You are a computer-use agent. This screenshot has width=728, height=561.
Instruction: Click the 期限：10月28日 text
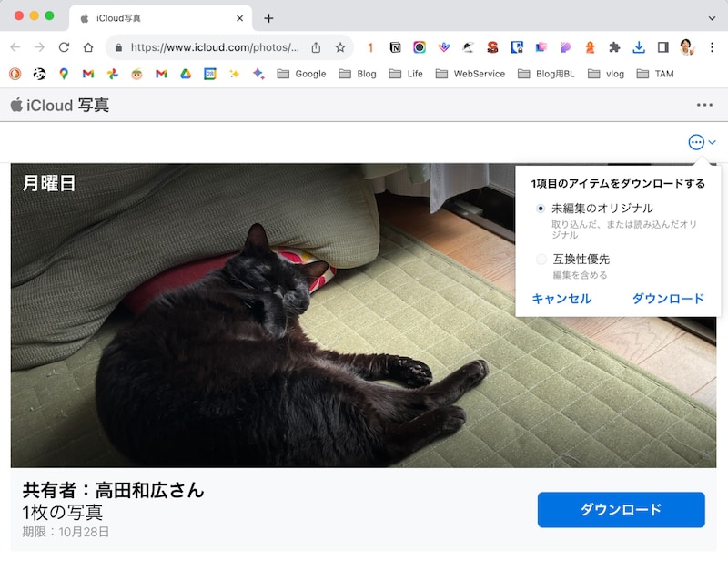point(66,532)
